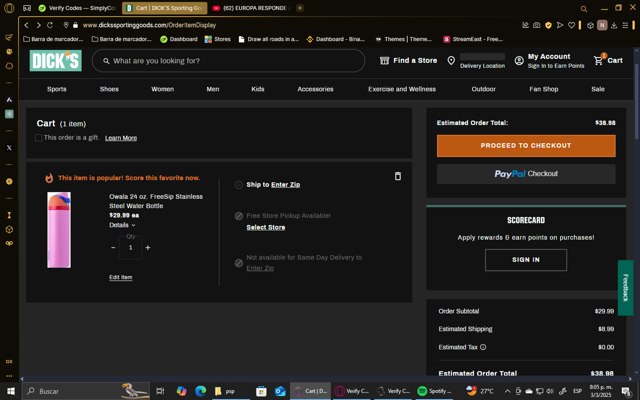The width and height of the screenshot is (640, 400).
Task: Click the My Account profile icon
Action: [519, 60]
